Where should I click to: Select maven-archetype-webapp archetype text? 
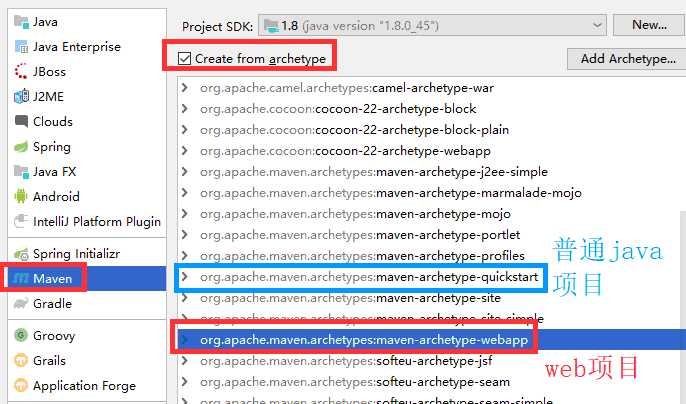click(364, 340)
